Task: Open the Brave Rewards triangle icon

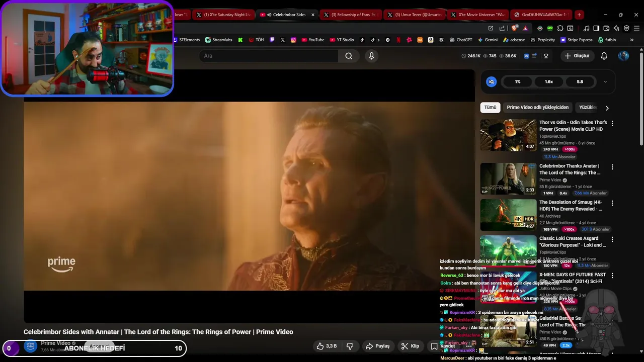Action: tap(525, 28)
